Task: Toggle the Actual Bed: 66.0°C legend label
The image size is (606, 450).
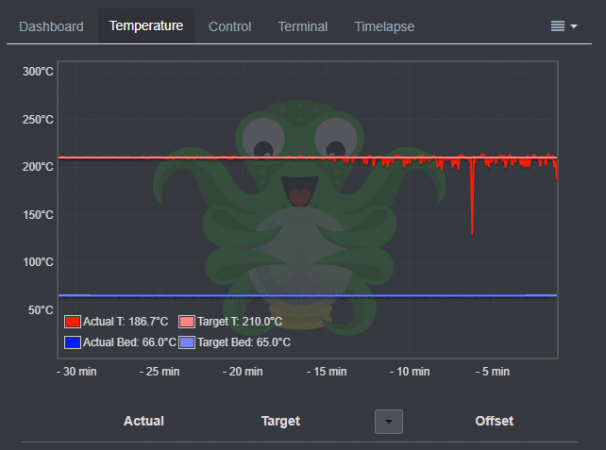Action: pos(129,343)
